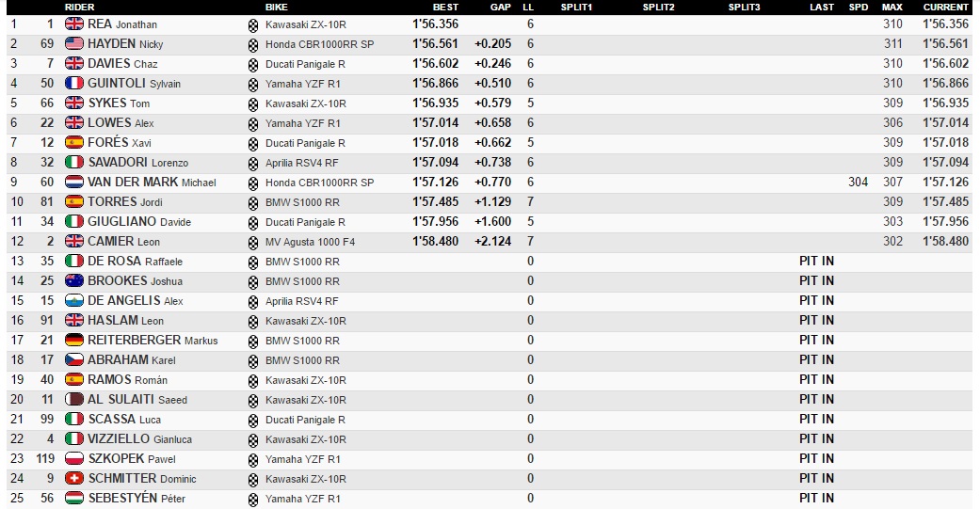Click the Australian flag next to Brookes

click(x=73, y=280)
